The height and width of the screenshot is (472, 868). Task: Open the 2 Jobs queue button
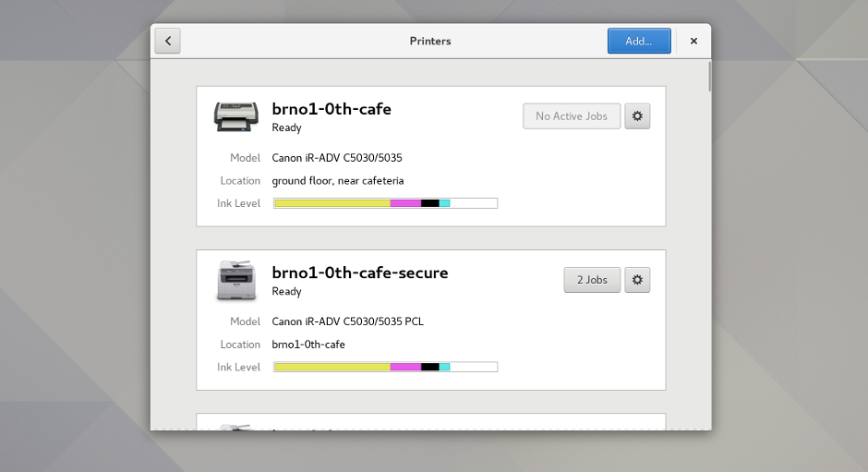(x=592, y=280)
